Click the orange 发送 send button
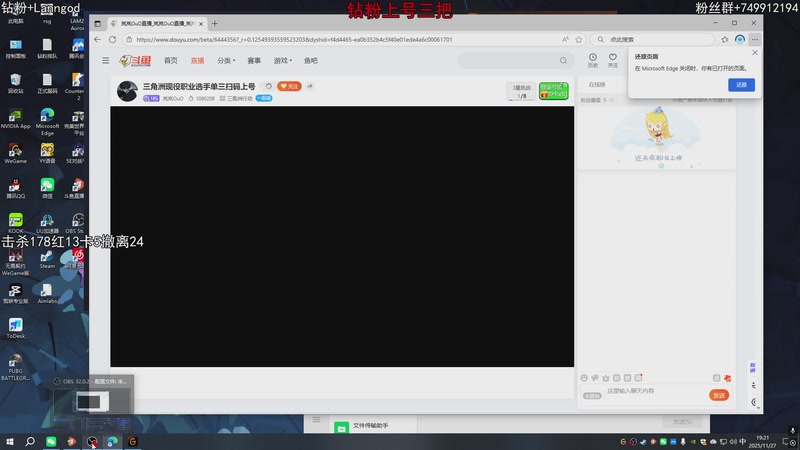The height and width of the screenshot is (450, 800). (719, 395)
